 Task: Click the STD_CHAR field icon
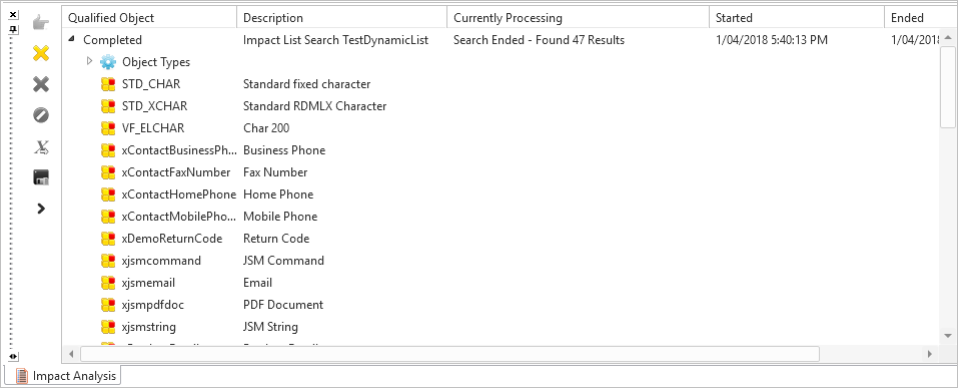point(108,84)
